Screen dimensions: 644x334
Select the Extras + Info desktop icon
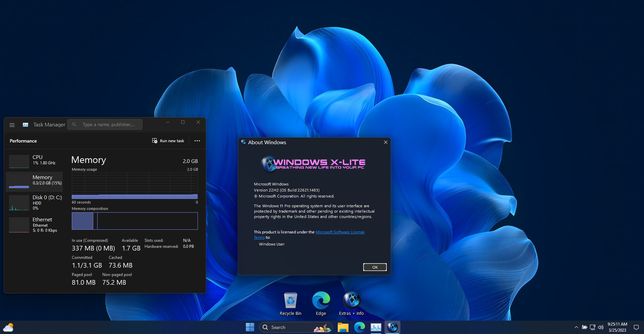[x=352, y=304]
